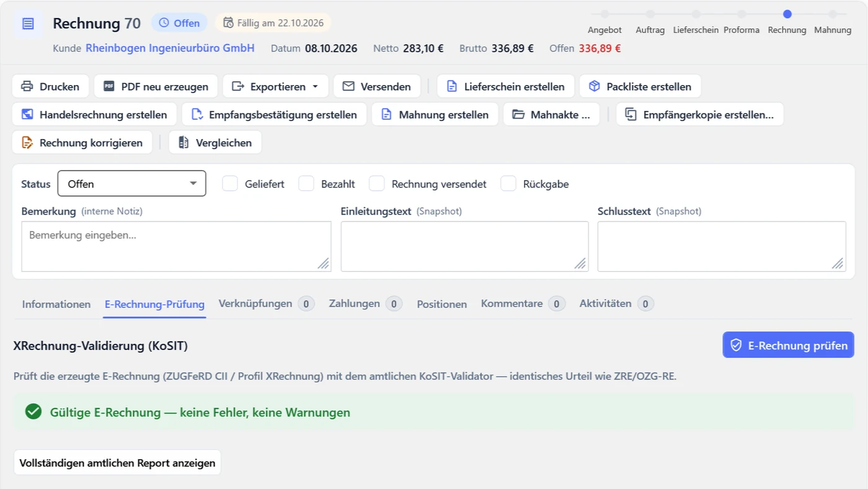The height and width of the screenshot is (489, 868).
Task: Click into the Schlusstext text area
Action: pos(722,246)
